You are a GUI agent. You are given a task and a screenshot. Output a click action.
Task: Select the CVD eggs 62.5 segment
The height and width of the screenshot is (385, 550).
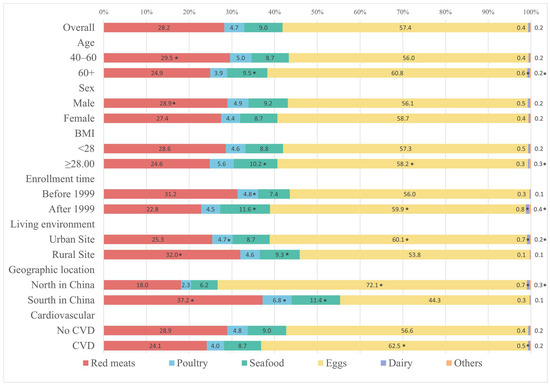coord(395,346)
